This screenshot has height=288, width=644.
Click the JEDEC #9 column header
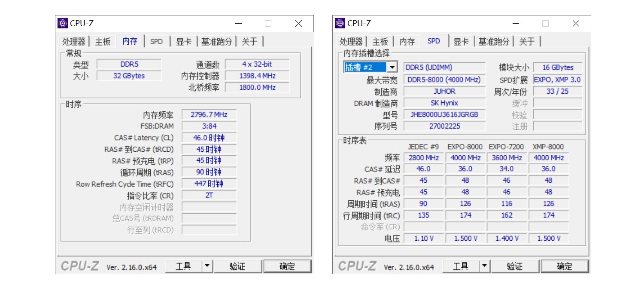pos(423,147)
